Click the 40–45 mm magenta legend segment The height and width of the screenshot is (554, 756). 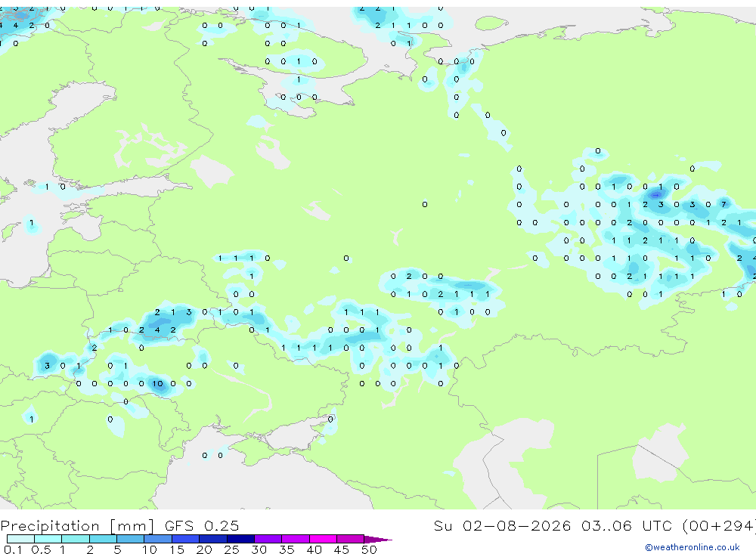323,539
